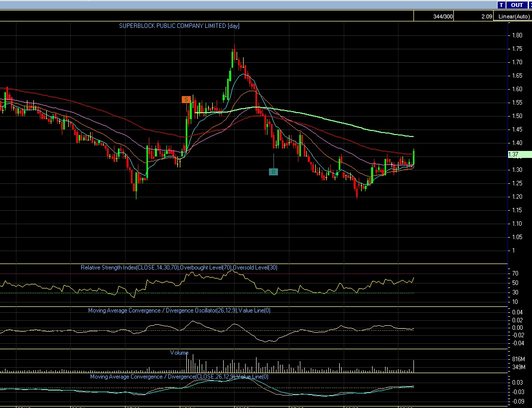
Task: Click the Volume panel label
Action: [179, 353]
